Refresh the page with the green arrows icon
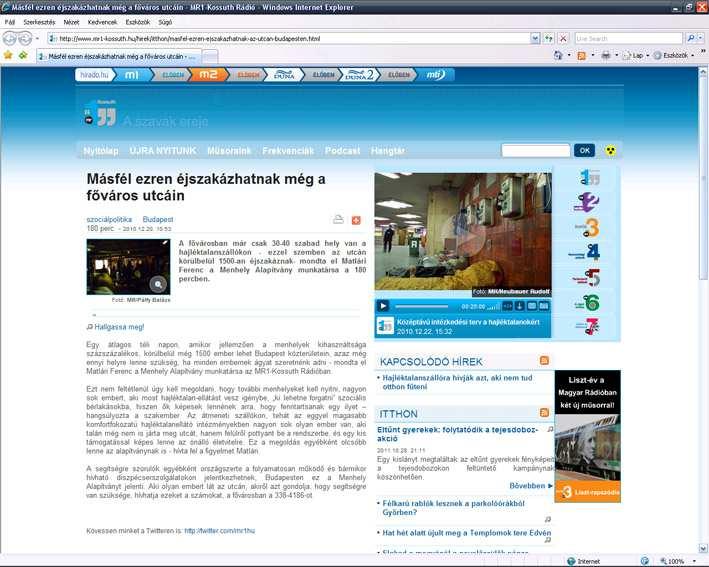Viewport: 709px width, 567px height. (548, 38)
